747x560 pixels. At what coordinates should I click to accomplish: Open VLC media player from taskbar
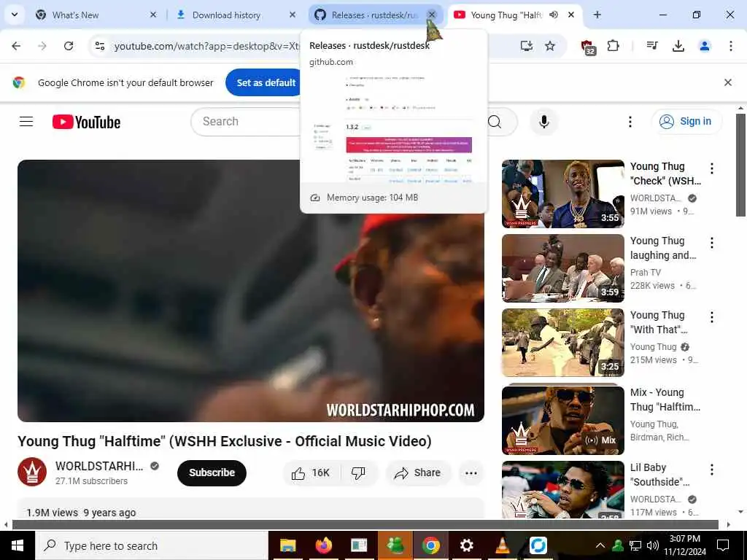click(502, 545)
